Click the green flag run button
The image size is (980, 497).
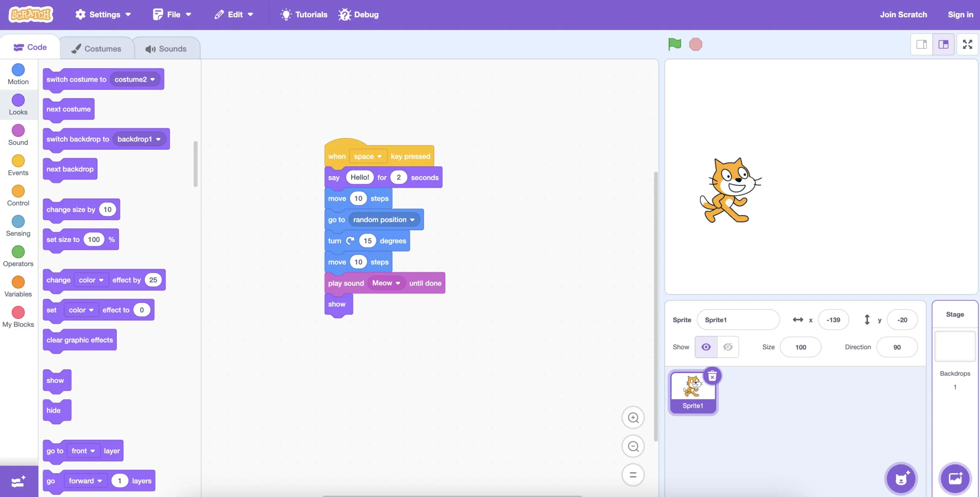coord(674,44)
